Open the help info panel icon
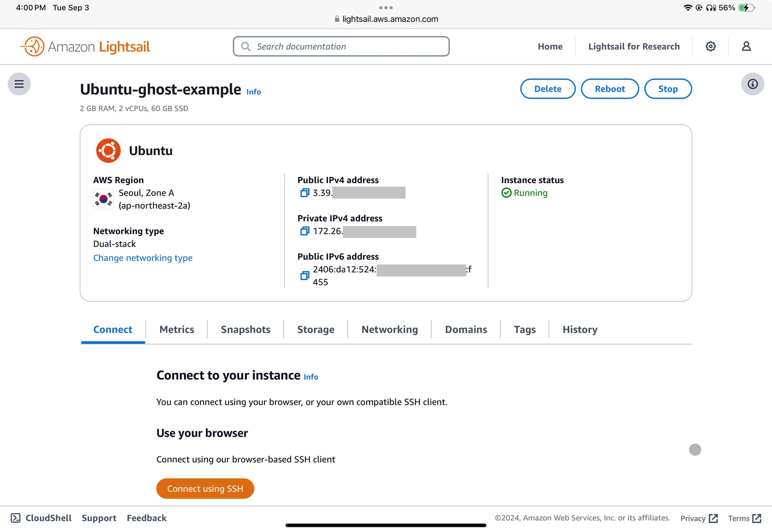The image size is (772, 532). point(752,84)
